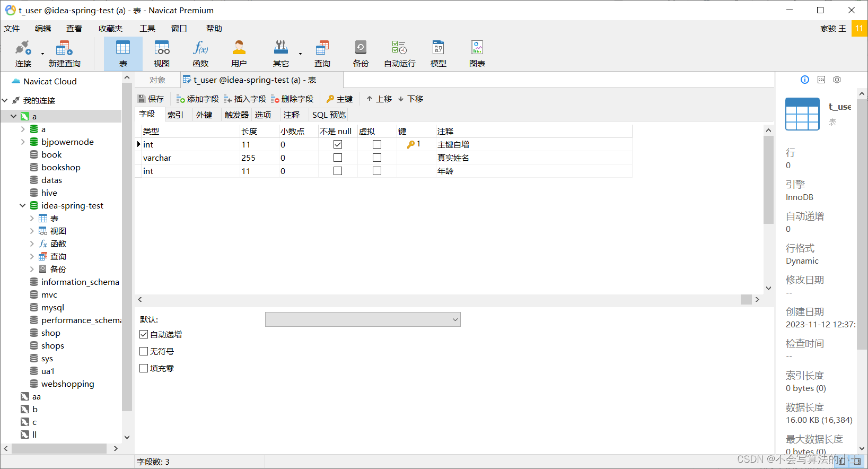This screenshot has height=469, width=868.
Task: Open the Charts toolbar icon
Action: tap(477, 54)
